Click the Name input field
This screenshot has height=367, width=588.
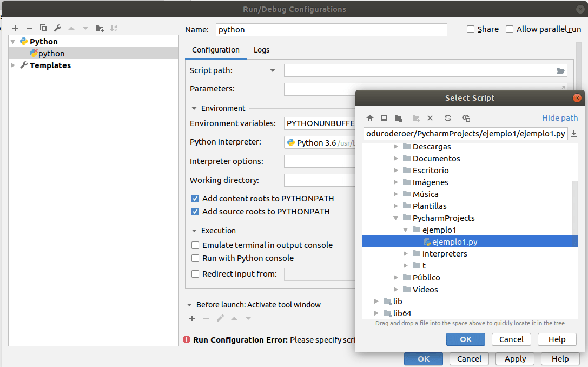[332, 30]
